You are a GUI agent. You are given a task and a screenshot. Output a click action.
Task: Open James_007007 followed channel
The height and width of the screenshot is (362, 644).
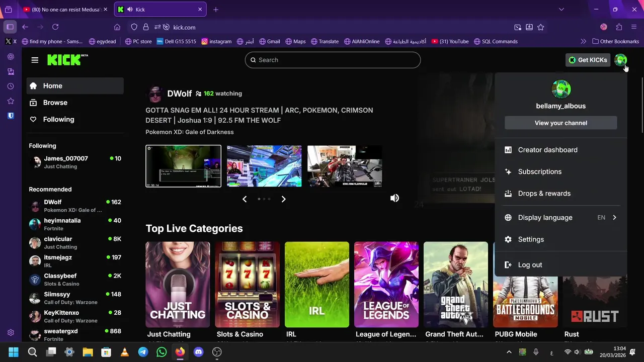pyautogui.click(x=75, y=162)
